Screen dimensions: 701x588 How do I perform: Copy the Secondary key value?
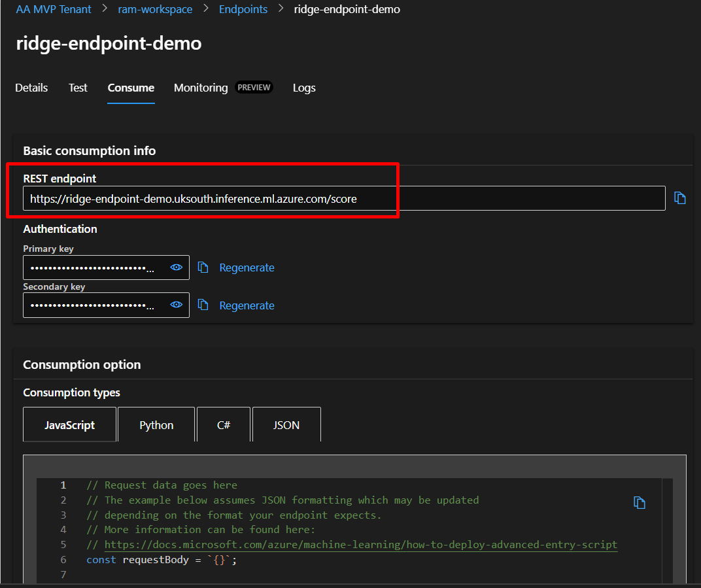[203, 305]
